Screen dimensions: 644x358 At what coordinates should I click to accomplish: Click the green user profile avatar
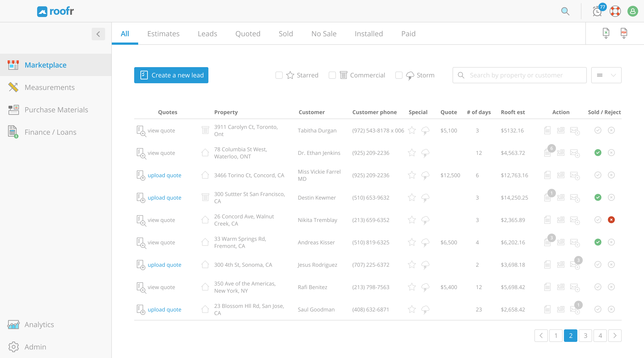[633, 11]
